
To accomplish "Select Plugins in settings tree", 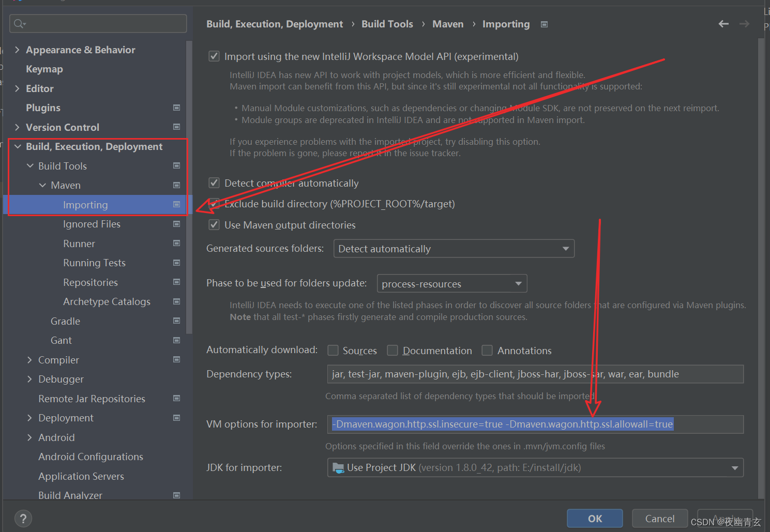I will [x=43, y=108].
